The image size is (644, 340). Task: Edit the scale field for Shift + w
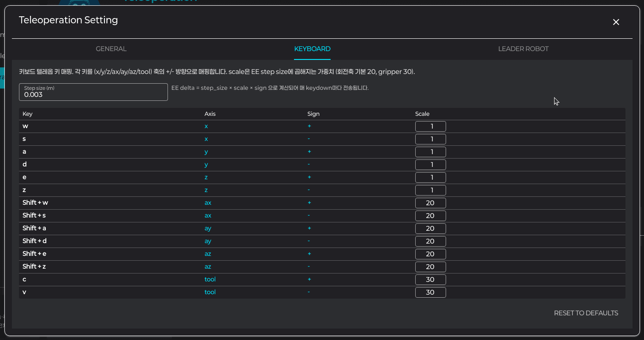pyautogui.click(x=431, y=203)
